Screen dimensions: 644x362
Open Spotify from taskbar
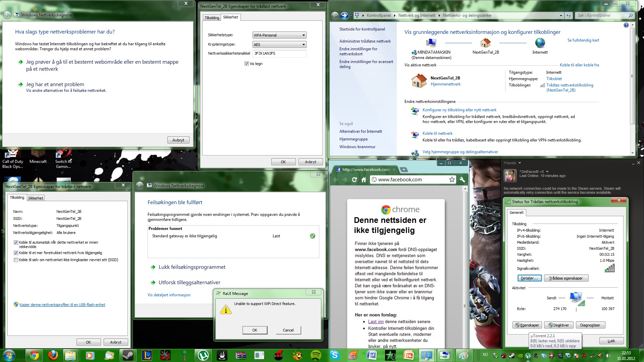pyautogui.click(x=316, y=355)
